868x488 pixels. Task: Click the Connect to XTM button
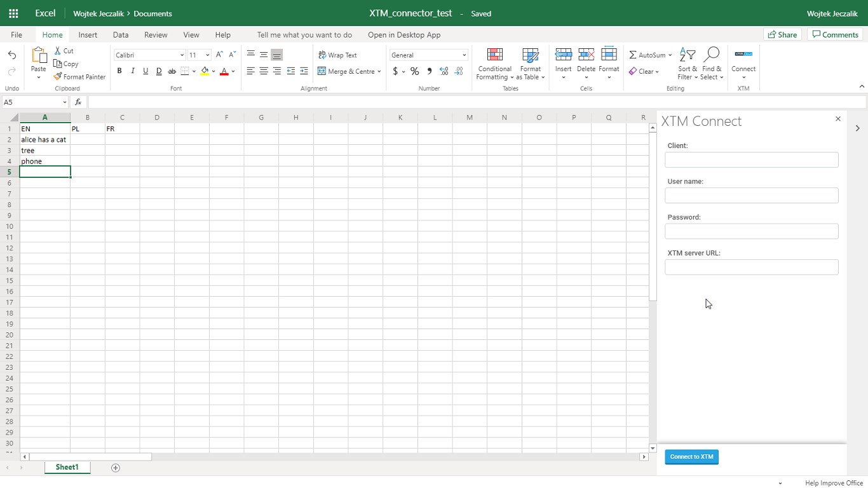(692, 457)
